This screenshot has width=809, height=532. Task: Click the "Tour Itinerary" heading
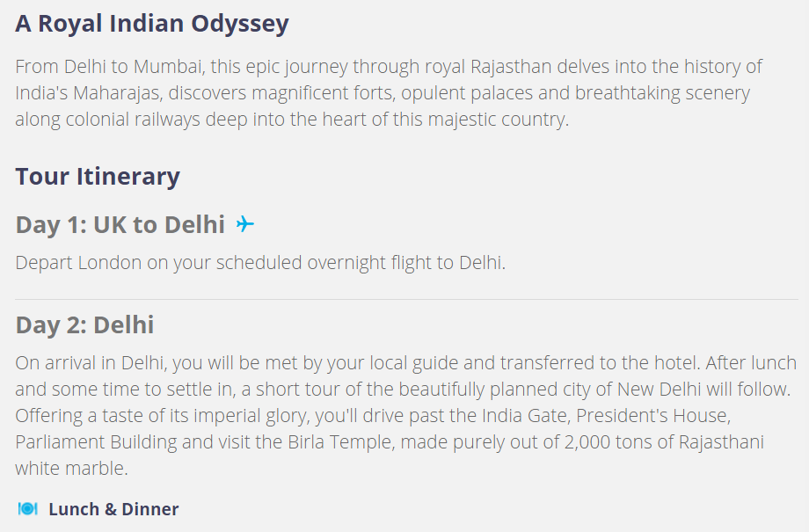coord(98,177)
